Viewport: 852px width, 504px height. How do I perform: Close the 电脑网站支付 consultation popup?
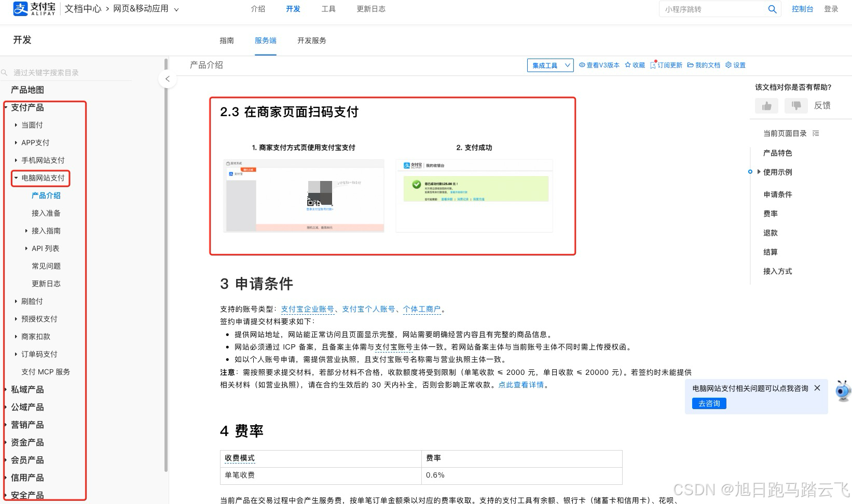click(x=817, y=388)
